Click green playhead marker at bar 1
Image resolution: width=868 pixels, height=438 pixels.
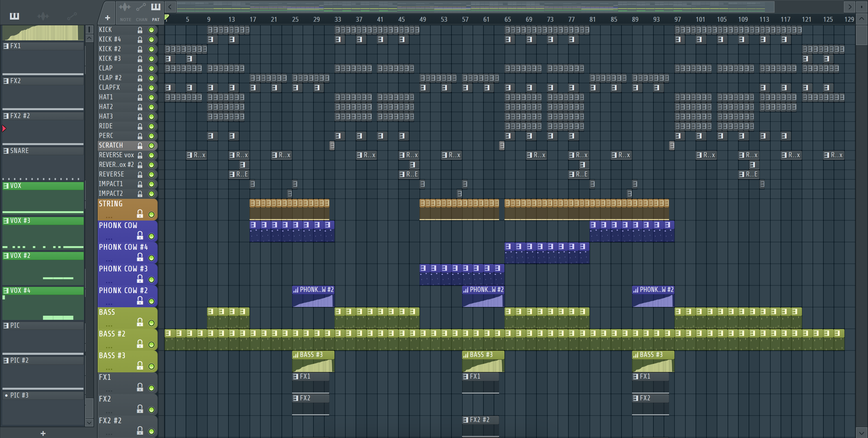click(x=166, y=17)
